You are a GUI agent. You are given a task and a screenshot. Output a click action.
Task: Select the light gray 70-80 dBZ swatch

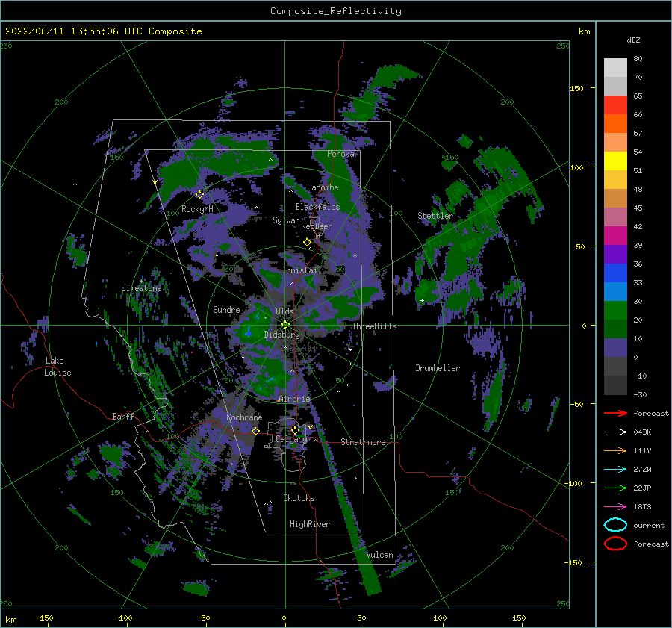click(x=615, y=67)
